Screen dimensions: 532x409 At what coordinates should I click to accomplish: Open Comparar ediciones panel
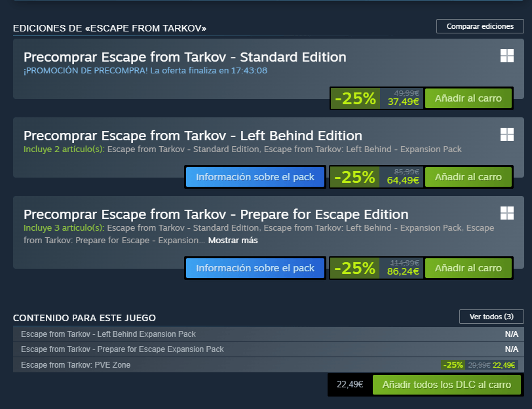[480, 26]
